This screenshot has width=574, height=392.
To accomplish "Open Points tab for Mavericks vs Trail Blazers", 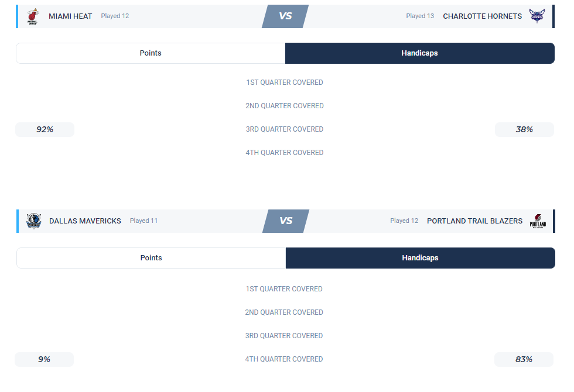I will pos(151,258).
